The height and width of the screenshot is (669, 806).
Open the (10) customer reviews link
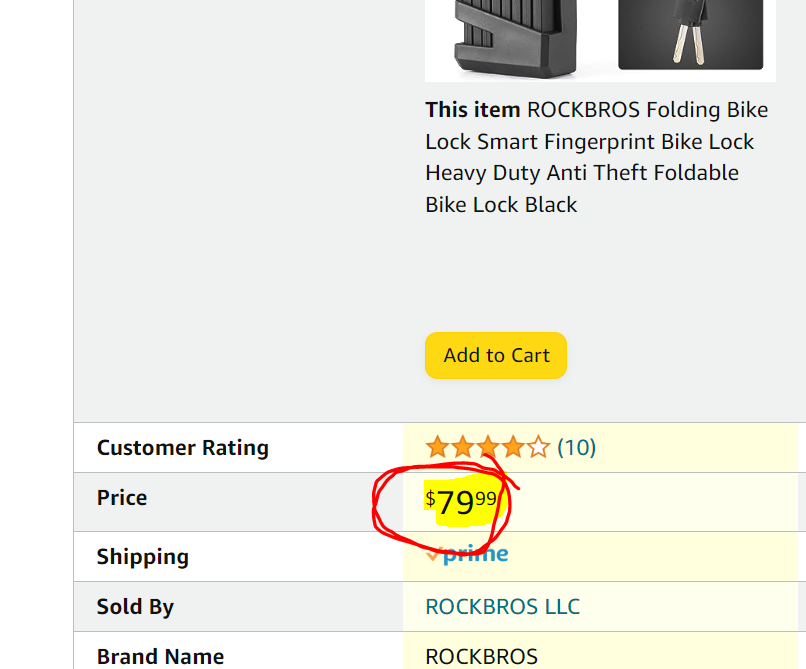pyautogui.click(x=576, y=447)
